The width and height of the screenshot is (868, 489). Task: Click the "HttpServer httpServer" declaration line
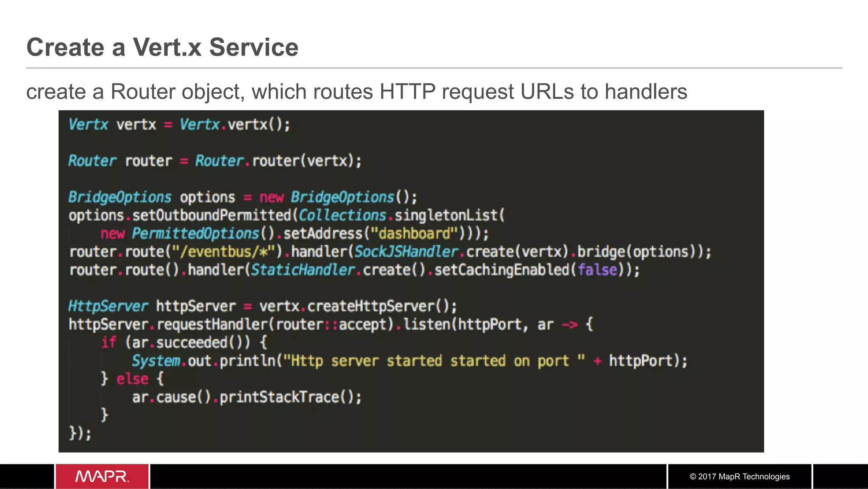pos(263,306)
